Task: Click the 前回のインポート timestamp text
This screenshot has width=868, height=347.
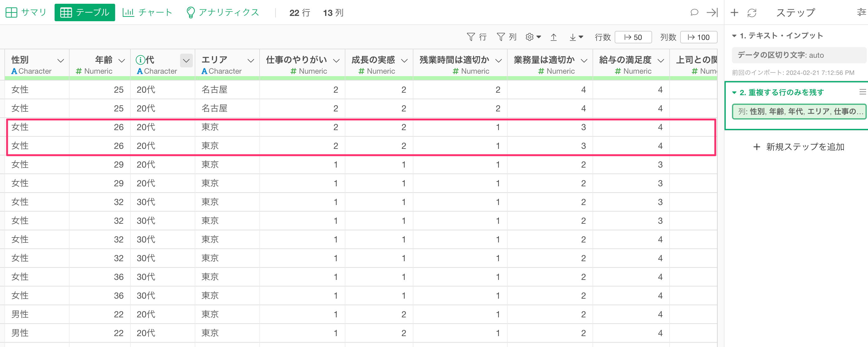Action: pyautogui.click(x=793, y=73)
